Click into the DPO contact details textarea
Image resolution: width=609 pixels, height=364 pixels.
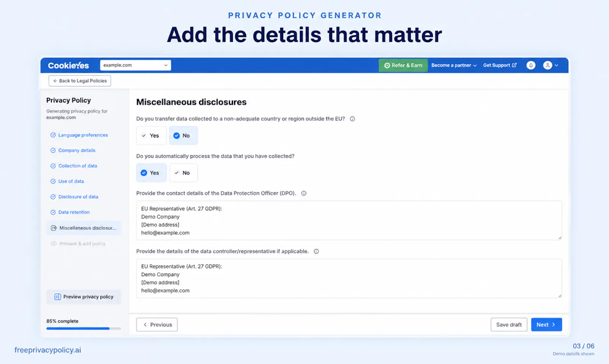tap(349, 221)
